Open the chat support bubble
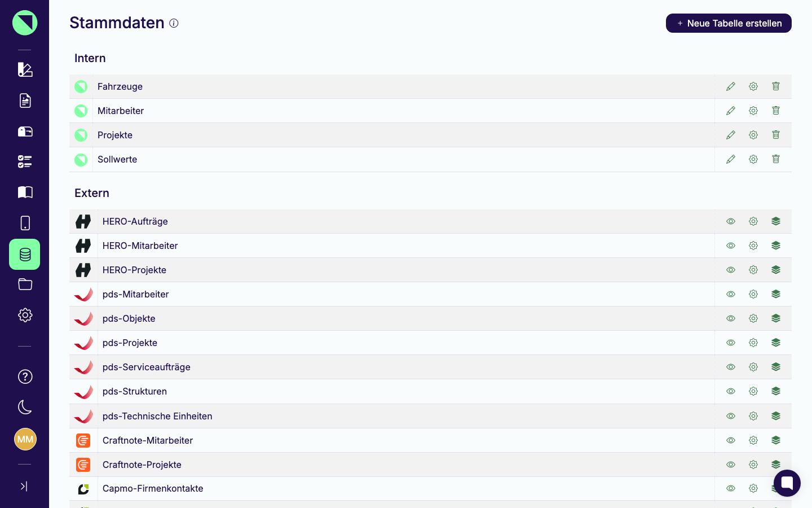 [787, 483]
